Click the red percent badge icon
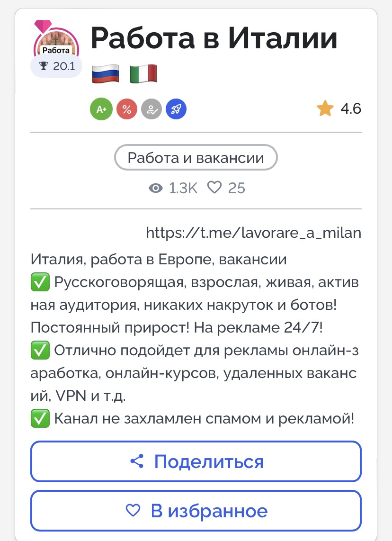This screenshot has height=541, width=392. coord(127,109)
